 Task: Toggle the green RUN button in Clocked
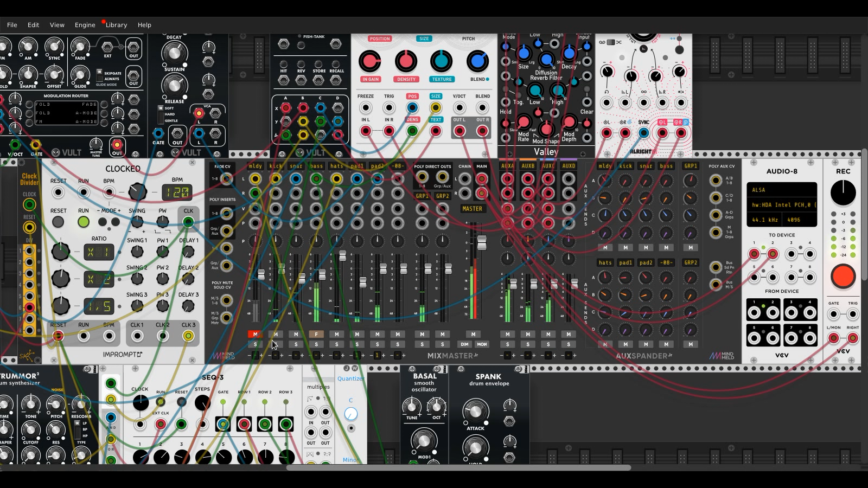pyautogui.click(x=84, y=221)
